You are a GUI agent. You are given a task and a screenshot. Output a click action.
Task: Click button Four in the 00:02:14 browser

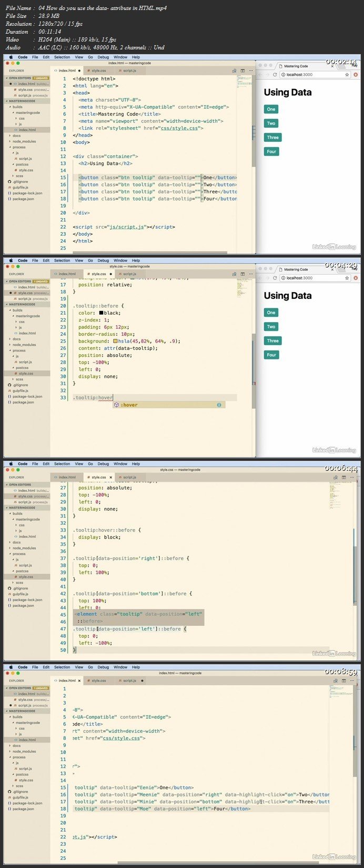pyautogui.click(x=271, y=152)
